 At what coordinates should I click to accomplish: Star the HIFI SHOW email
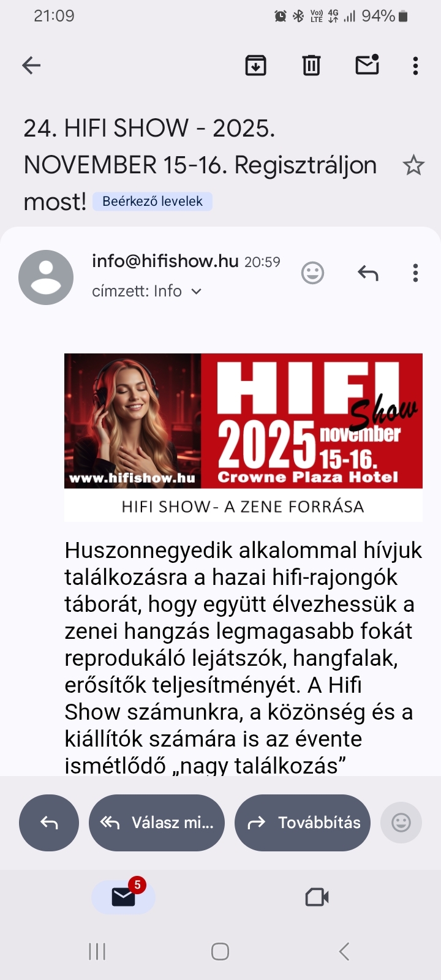(413, 165)
